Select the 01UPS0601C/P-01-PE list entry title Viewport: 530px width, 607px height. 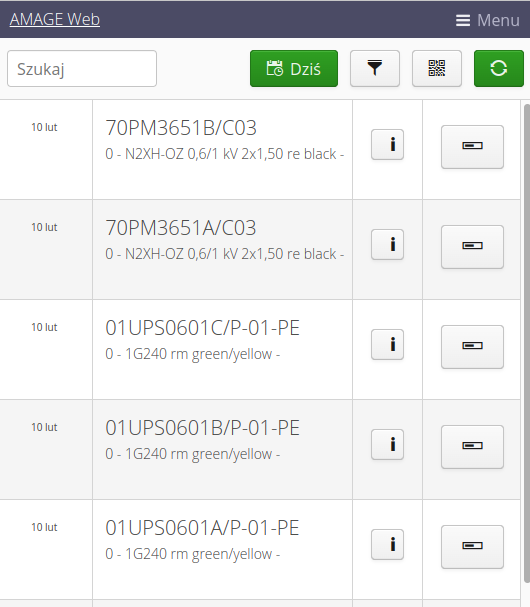(x=202, y=328)
